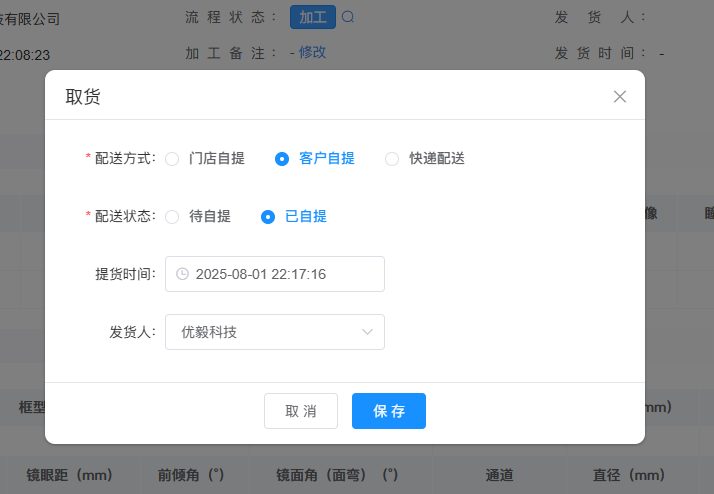
Task: Select 客户自提 delivery method
Action: pyautogui.click(x=283, y=158)
